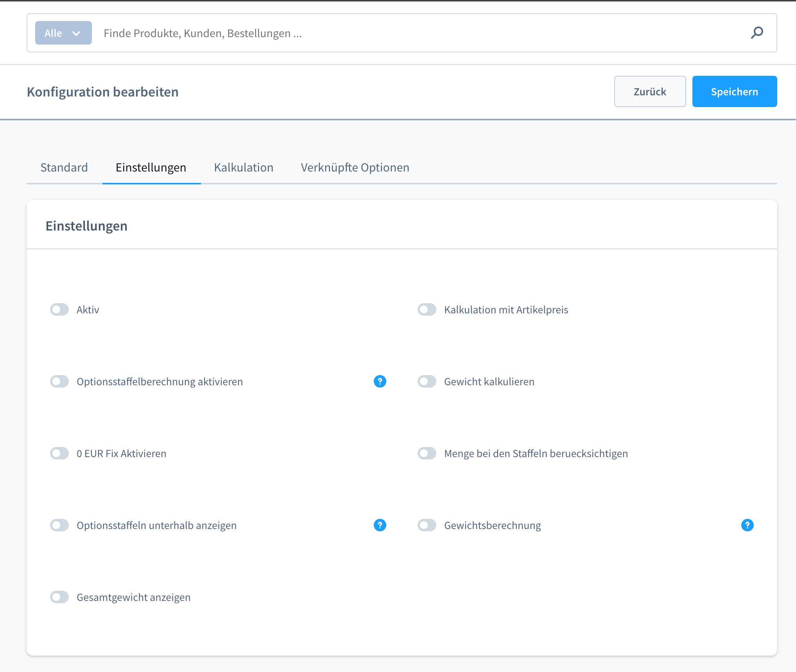The height and width of the screenshot is (672, 796).
Task: Open the Alle search filter dropdown
Action: (x=63, y=33)
